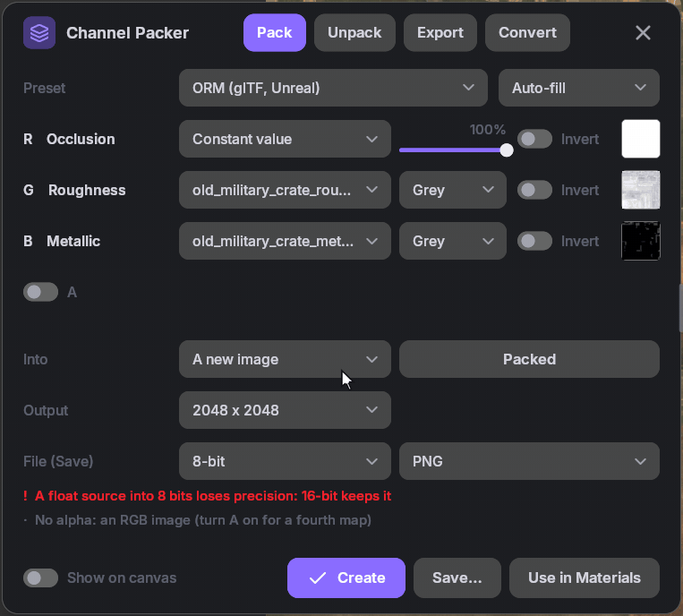
Task: Click the 'No alpha: an RGB image' note
Action: click(197, 520)
